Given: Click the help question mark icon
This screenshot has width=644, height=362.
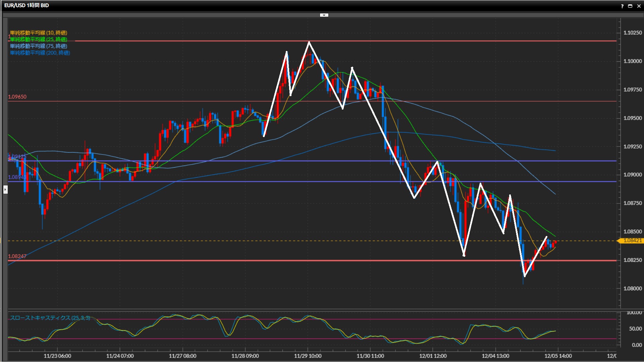Looking at the screenshot, I should (x=622, y=6).
